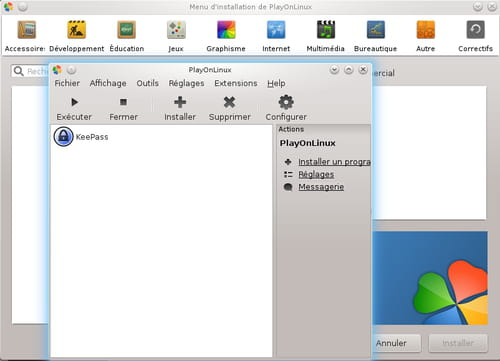Choose the Jeux category icon
Image resolution: width=500 pixels, height=361 pixels.
point(176,30)
